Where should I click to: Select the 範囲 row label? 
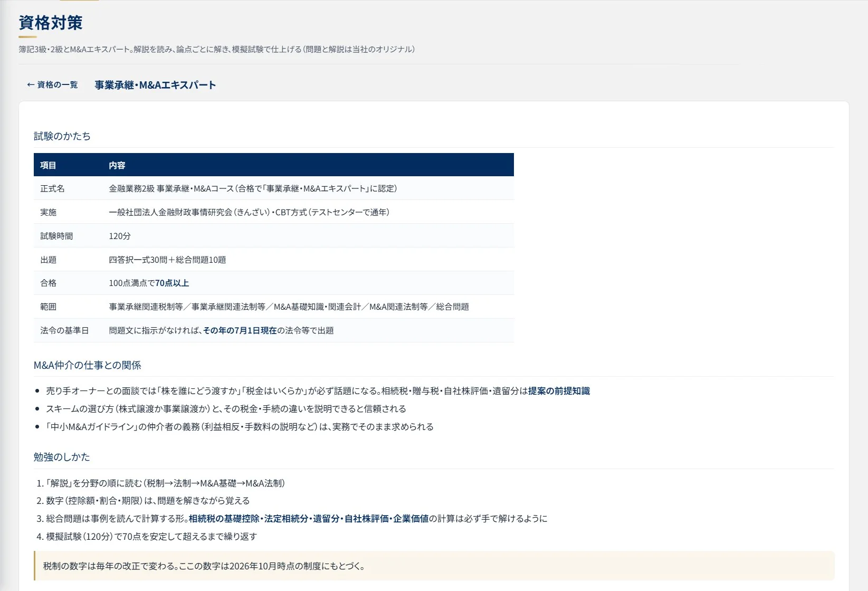click(48, 307)
